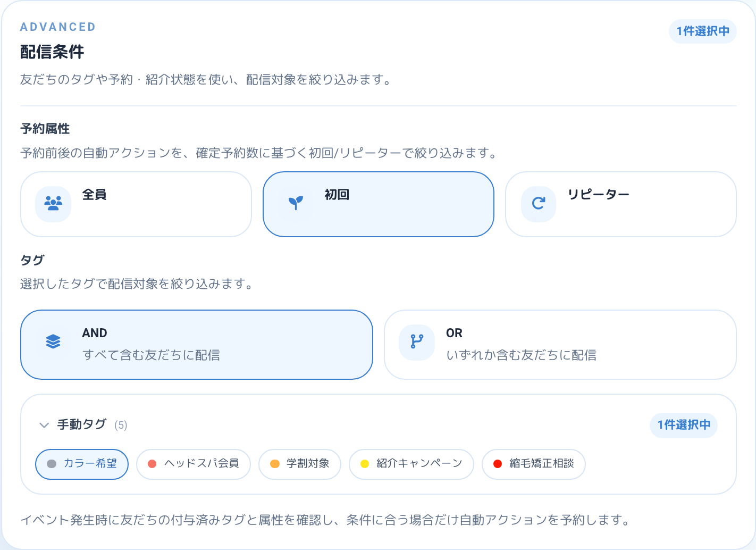Click the (5) tag count
This screenshot has height=550, width=756.
click(121, 425)
